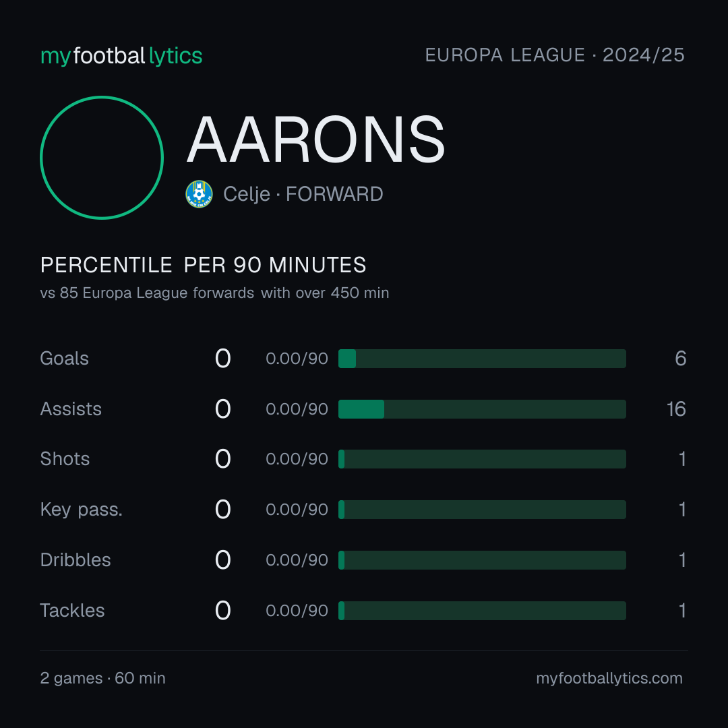This screenshot has width=728, height=728.
Task: Select the Celje Forward subtitle text
Action: (x=303, y=194)
